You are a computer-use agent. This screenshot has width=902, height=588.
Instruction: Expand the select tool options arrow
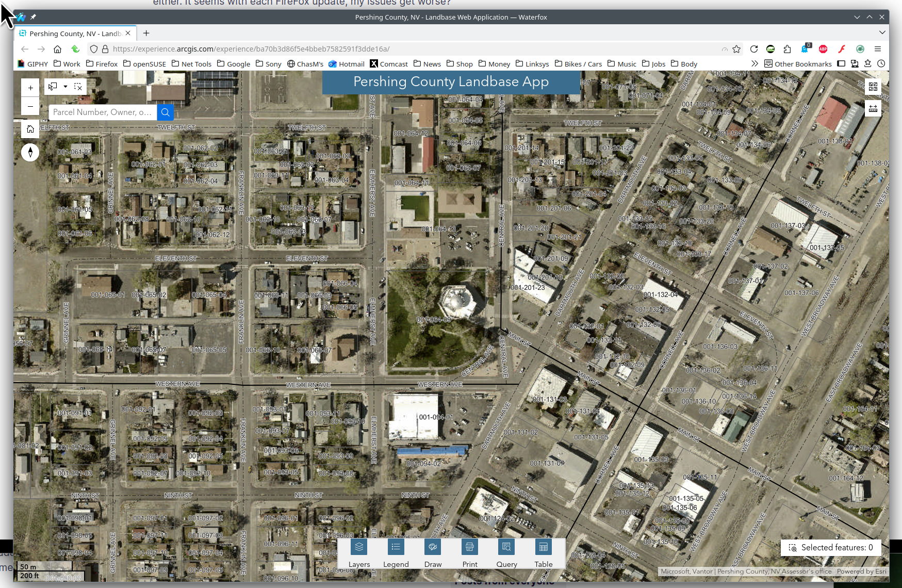point(65,87)
